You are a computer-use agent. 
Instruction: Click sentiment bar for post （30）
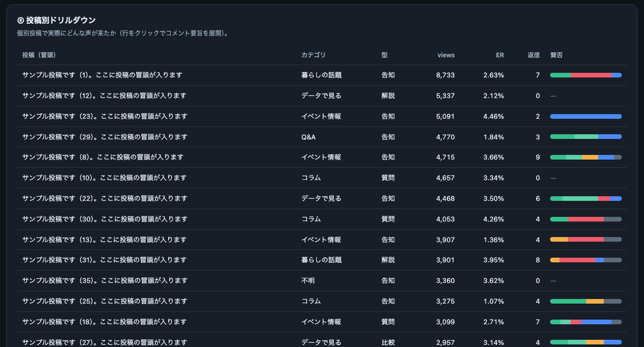tap(586, 219)
